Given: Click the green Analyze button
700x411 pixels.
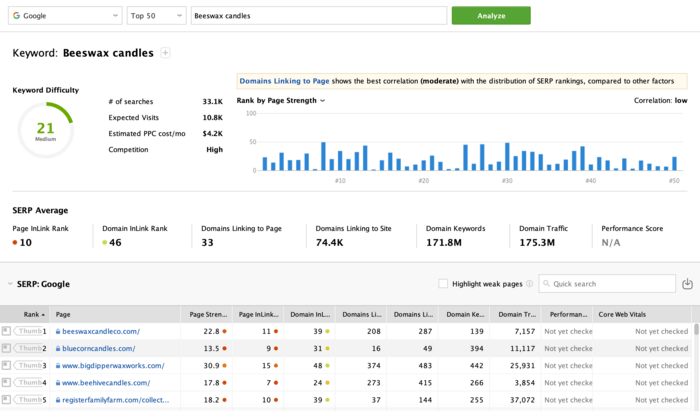Looking at the screenshot, I should click(x=491, y=16).
